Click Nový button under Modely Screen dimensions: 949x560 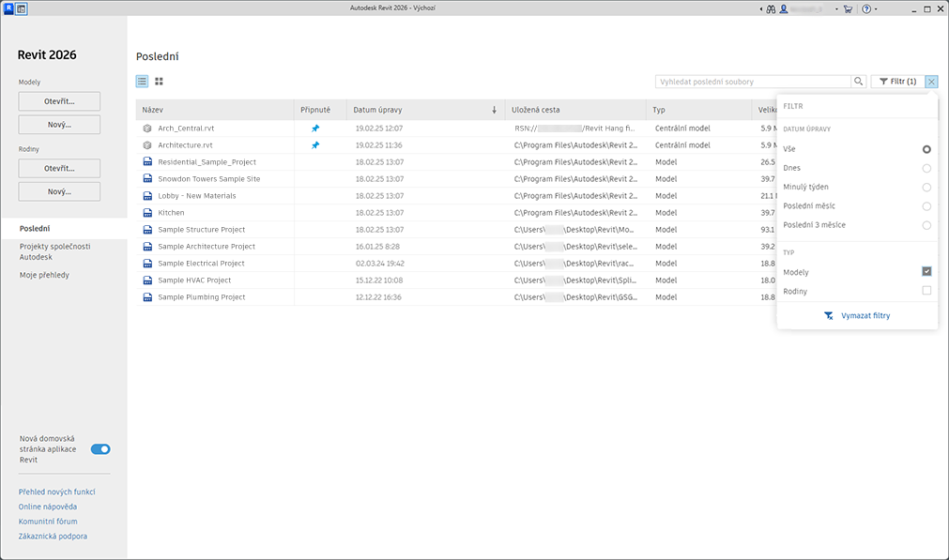pos(59,125)
